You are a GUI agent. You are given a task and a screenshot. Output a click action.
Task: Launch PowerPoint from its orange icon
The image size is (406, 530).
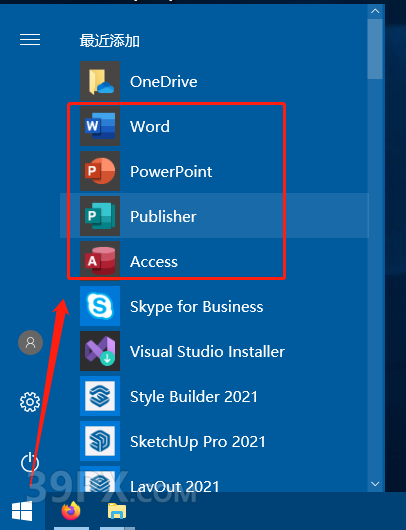coord(100,171)
